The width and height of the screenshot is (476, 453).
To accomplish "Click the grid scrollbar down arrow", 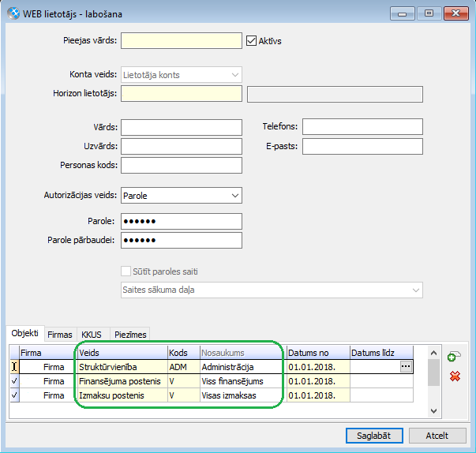I will pyautogui.click(x=434, y=411).
